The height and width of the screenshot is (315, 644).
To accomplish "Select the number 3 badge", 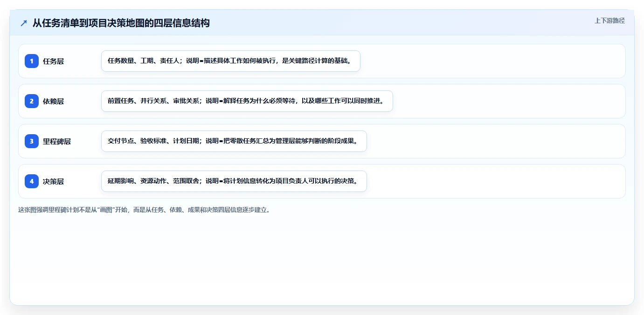I will click(32, 141).
